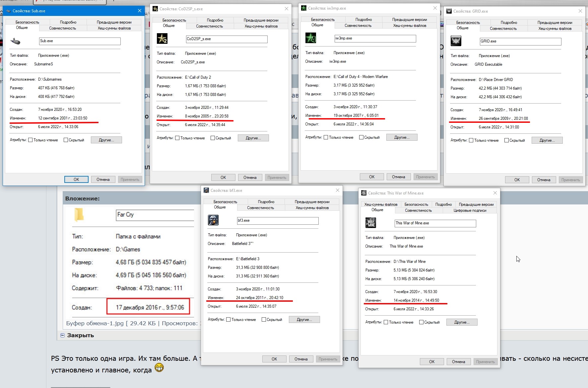
Task: Toggle Скрытый in GRID.exe properties
Action: pos(506,140)
